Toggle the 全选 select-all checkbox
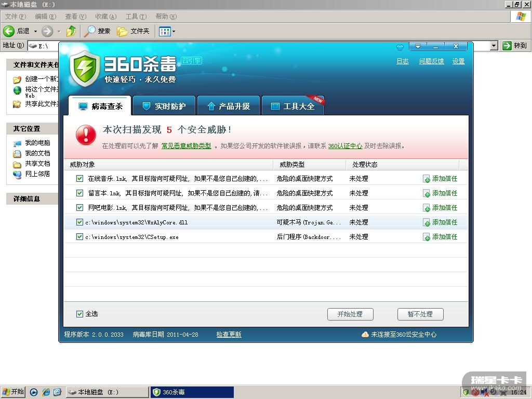Viewport: 532px width, 399px height. [x=79, y=314]
